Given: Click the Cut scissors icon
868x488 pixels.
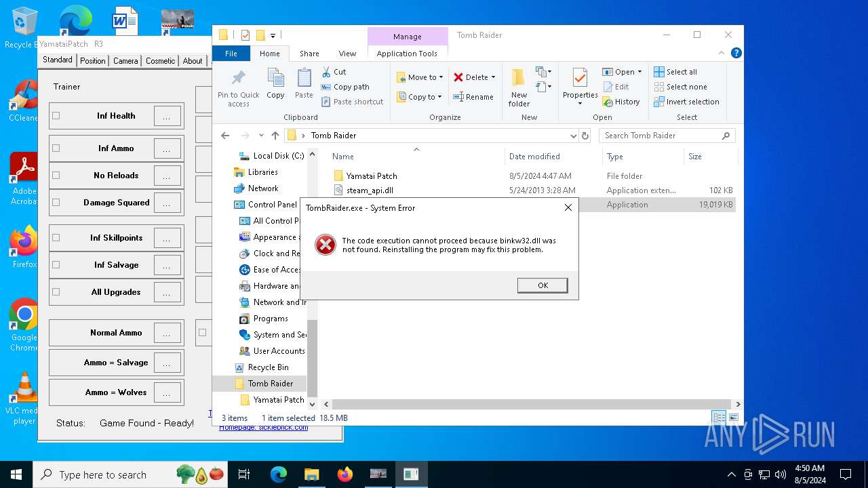Looking at the screenshot, I should coord(326,72).
